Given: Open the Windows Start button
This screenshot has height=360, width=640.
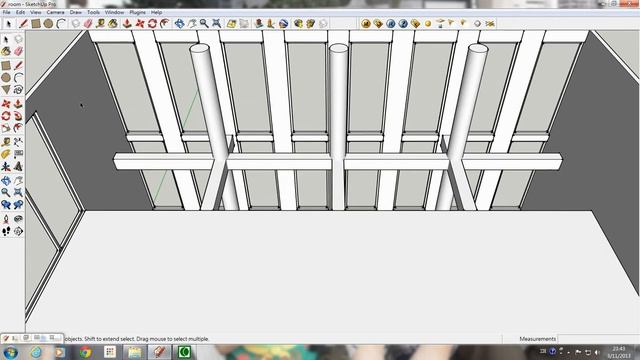Looking at the screenshot, I should (x=11, y=352).
